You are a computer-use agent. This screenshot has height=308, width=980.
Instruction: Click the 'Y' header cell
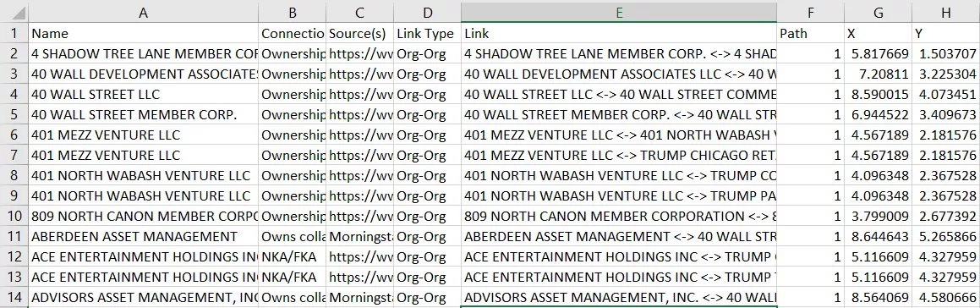[x=945, y=34]
